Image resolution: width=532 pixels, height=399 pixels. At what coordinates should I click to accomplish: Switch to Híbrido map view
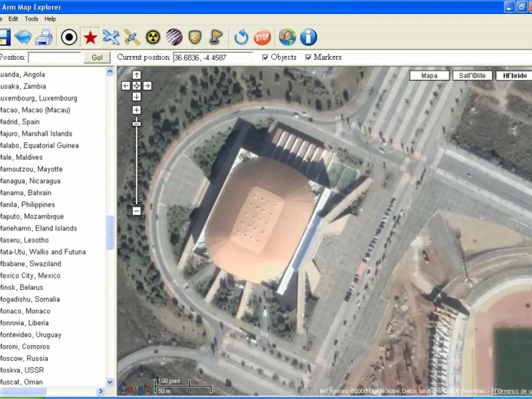pyautogui.click(x=514, y=75)
